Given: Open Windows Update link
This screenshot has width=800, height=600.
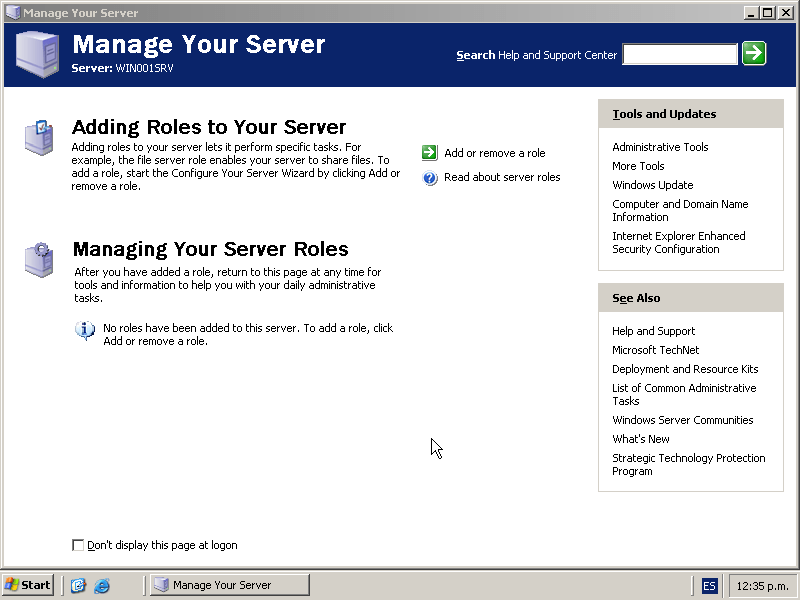Looking at the screenshot, I should click(x=652, y=185).
